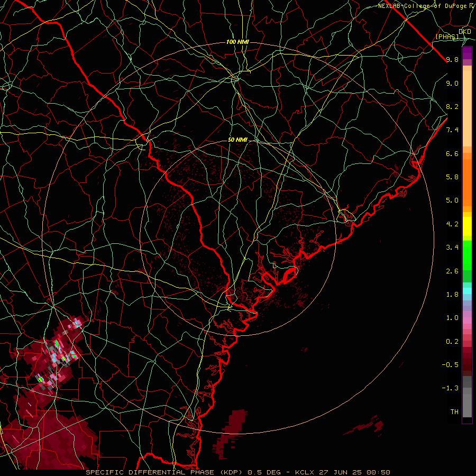
Task: Click the 5.0 scale value
Action: point(452,200)
